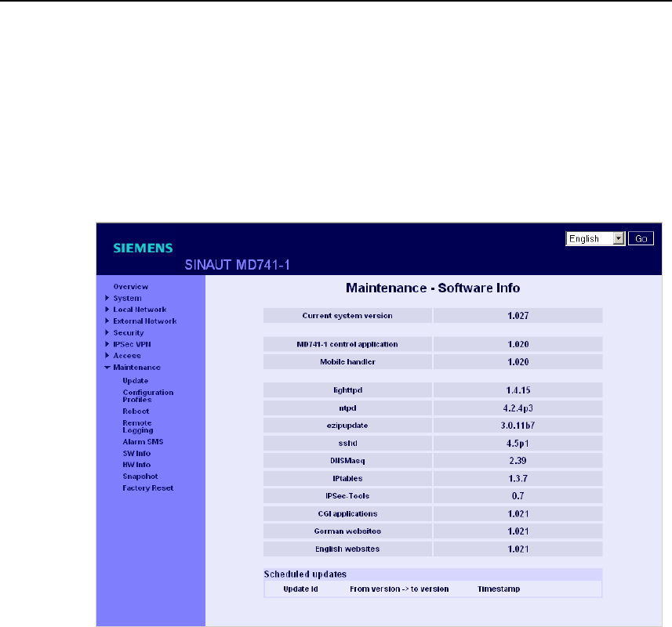Select the IPSec-Tools version 0.7
672x627 pixels.
pos(518,496)
